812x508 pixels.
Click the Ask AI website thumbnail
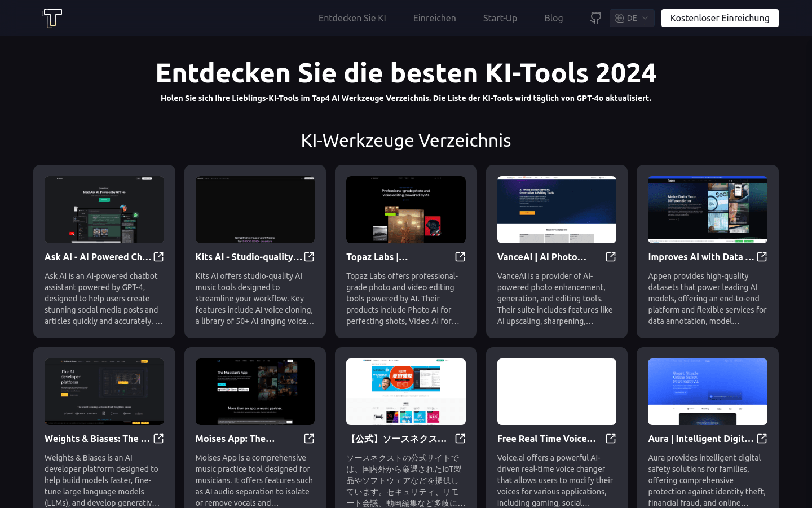(104, 209)
